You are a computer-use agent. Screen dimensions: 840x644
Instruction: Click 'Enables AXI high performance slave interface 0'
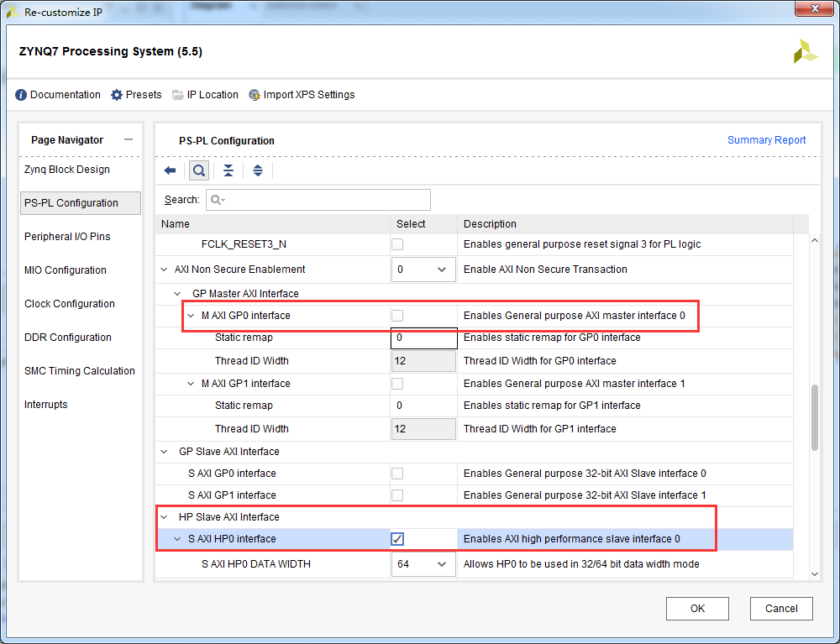click(x=571, y=538)
